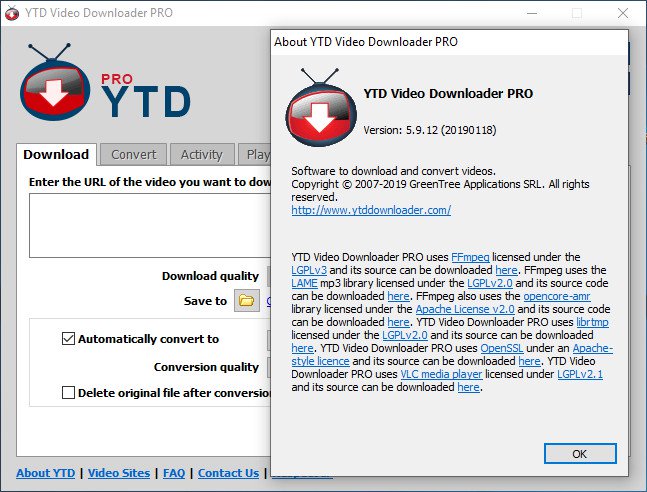Click the 'Download quality' label
647x492 pixels.
[210, 276]
